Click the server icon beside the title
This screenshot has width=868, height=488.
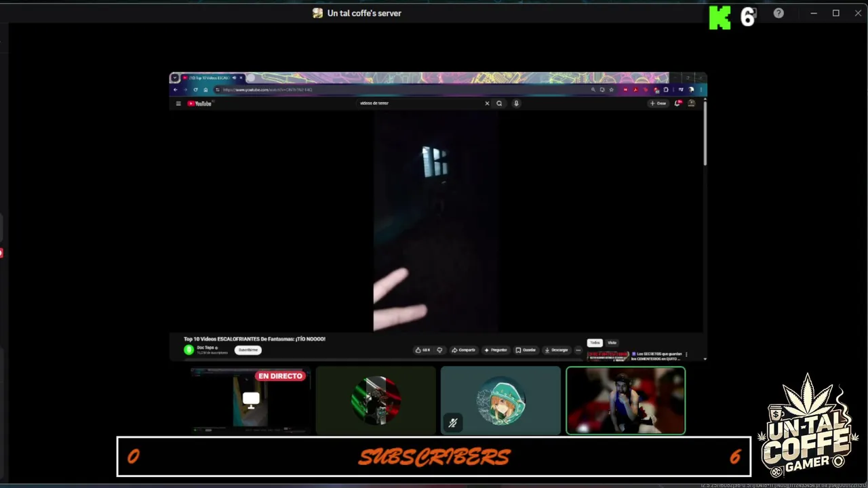(x=317, y=13)
